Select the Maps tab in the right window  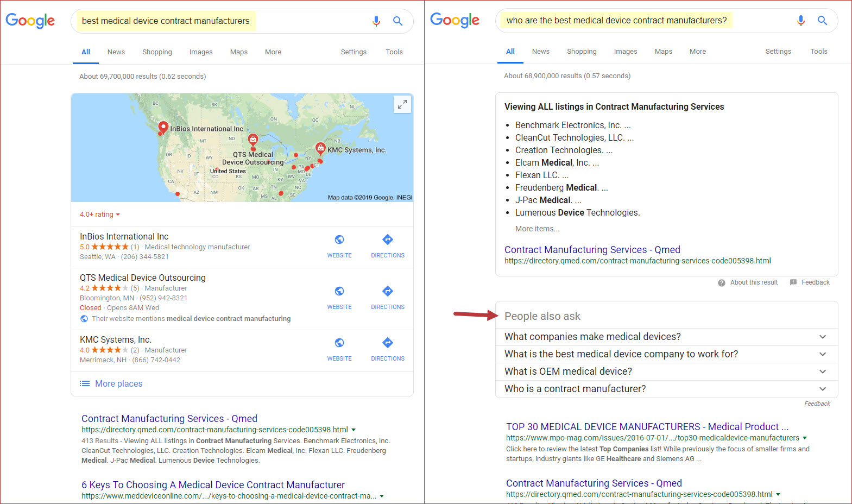[x=664, y=52]
